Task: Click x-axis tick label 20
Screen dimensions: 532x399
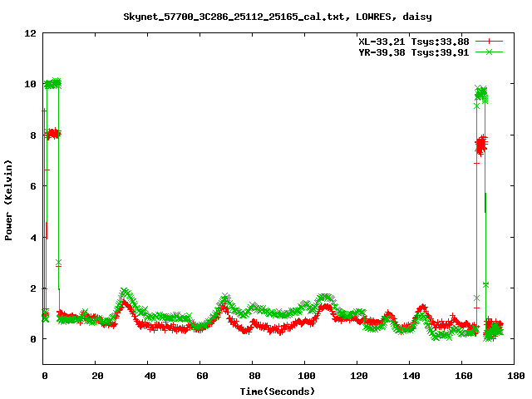Action: (97, 376)
